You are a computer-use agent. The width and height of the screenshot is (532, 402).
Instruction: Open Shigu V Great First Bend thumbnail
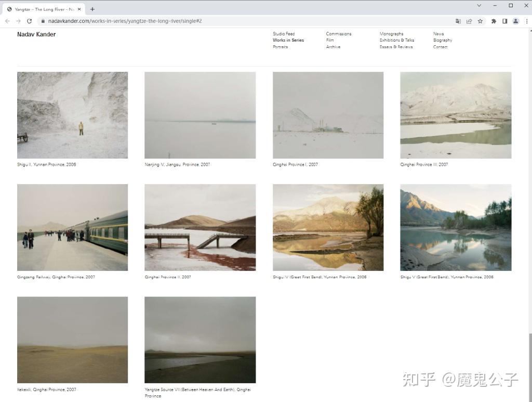pyautogui.click(x=456, y=227)
